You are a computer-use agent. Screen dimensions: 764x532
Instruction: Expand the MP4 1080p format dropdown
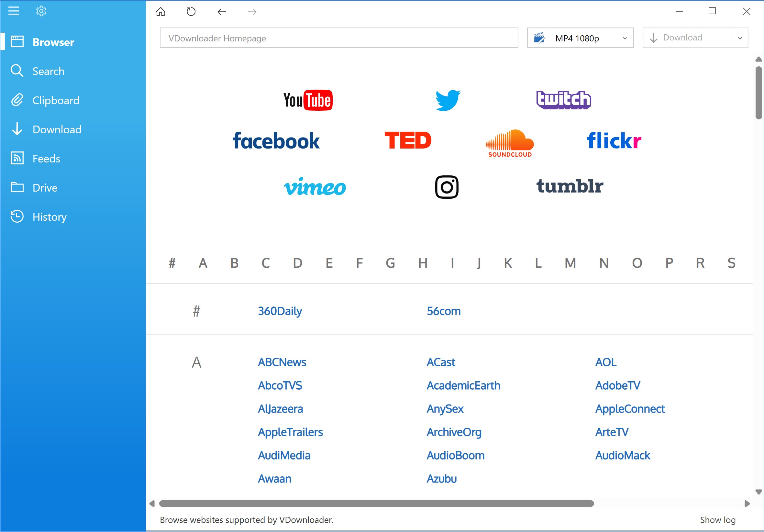click(580, 38)
